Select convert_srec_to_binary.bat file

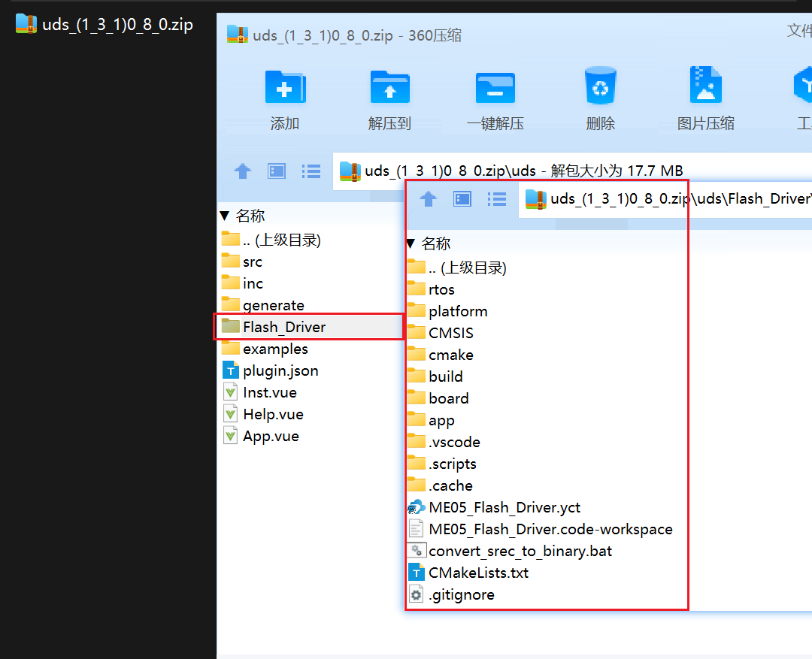point(510,550)
